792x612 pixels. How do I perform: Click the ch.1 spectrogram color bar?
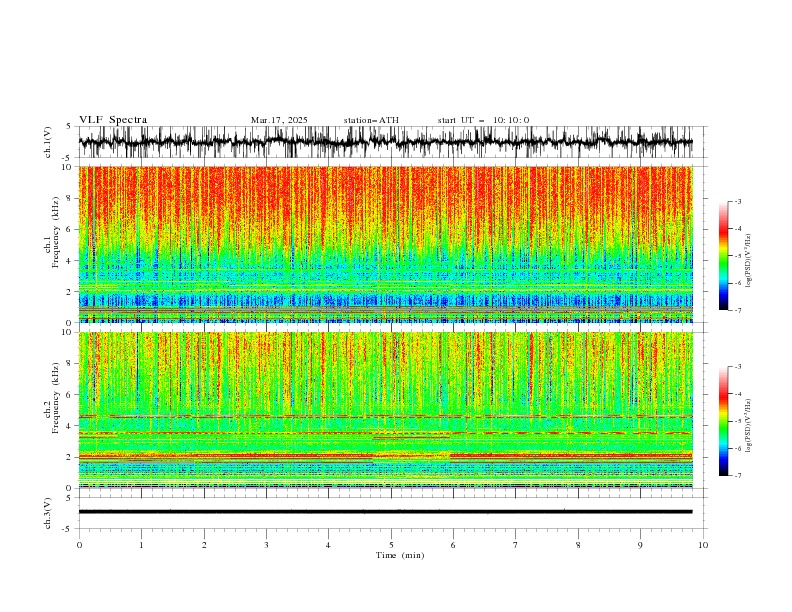(723, 256)
